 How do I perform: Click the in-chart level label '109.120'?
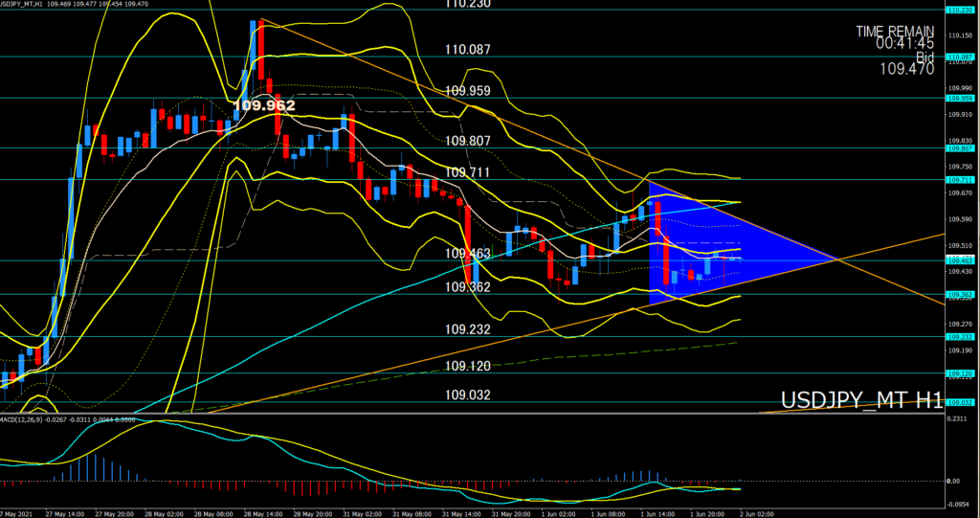click(x=467, y=366)
